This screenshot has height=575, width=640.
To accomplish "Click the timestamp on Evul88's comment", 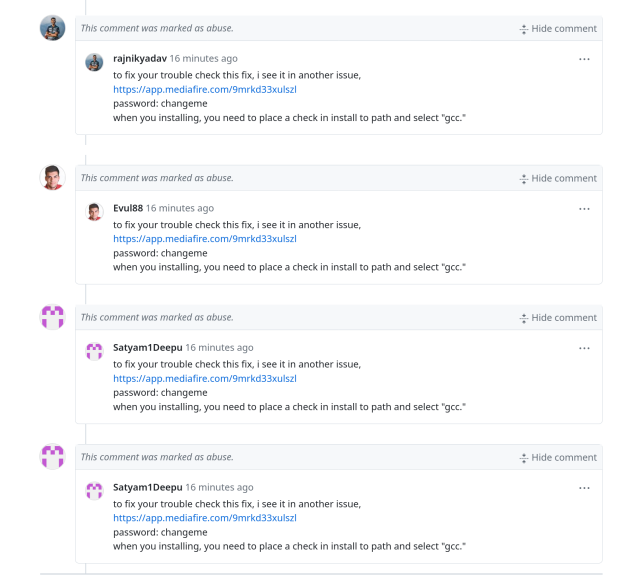I will 180,208.
